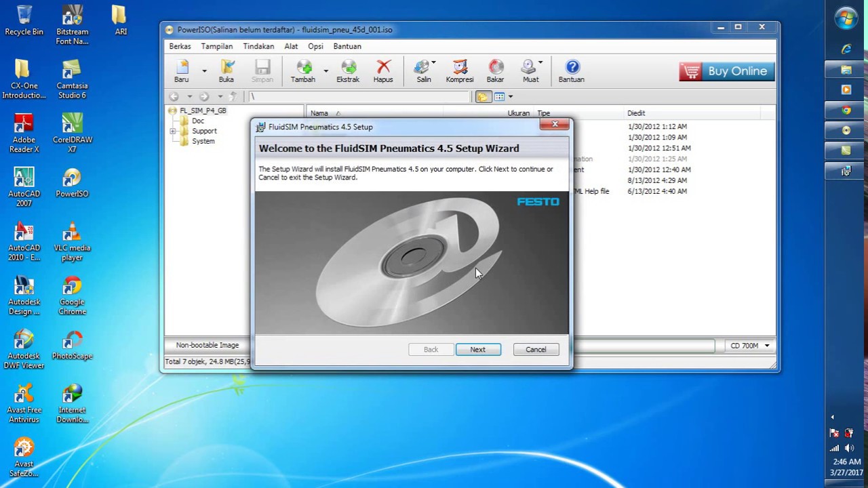Click the back navigation arrow in PowerISO
This screenshot has width=868, height=488.
pos(174,97)
